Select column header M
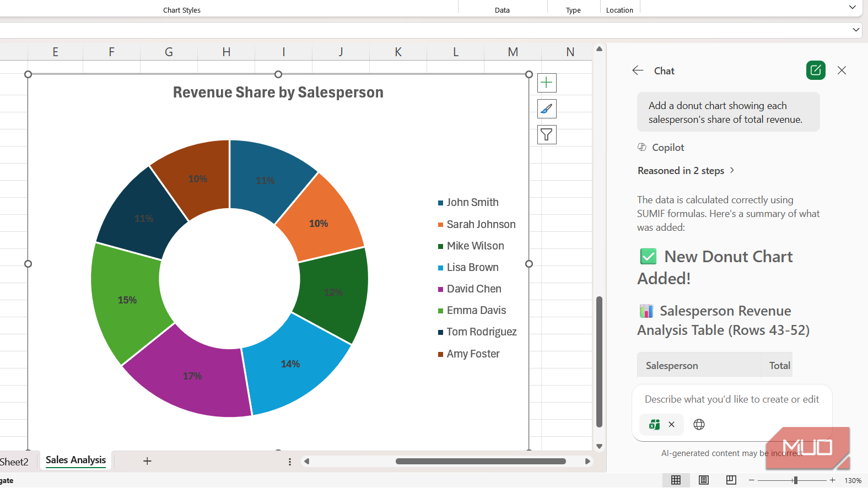This screenshot has width=868, height=488. tap(513, 52)
